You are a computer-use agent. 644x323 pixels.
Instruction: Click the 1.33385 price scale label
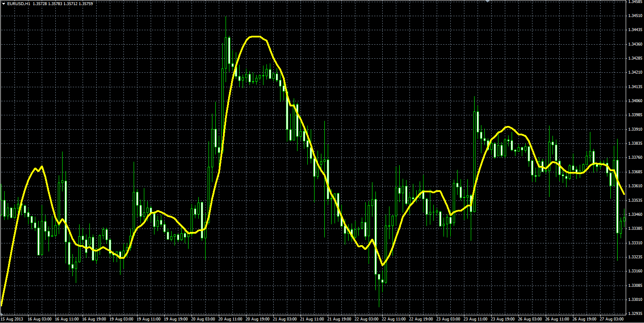pos(635,229)
